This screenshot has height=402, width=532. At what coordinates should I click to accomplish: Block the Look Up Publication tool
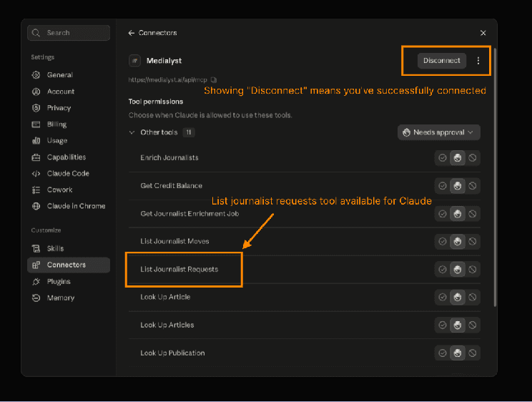click(472, 353)
